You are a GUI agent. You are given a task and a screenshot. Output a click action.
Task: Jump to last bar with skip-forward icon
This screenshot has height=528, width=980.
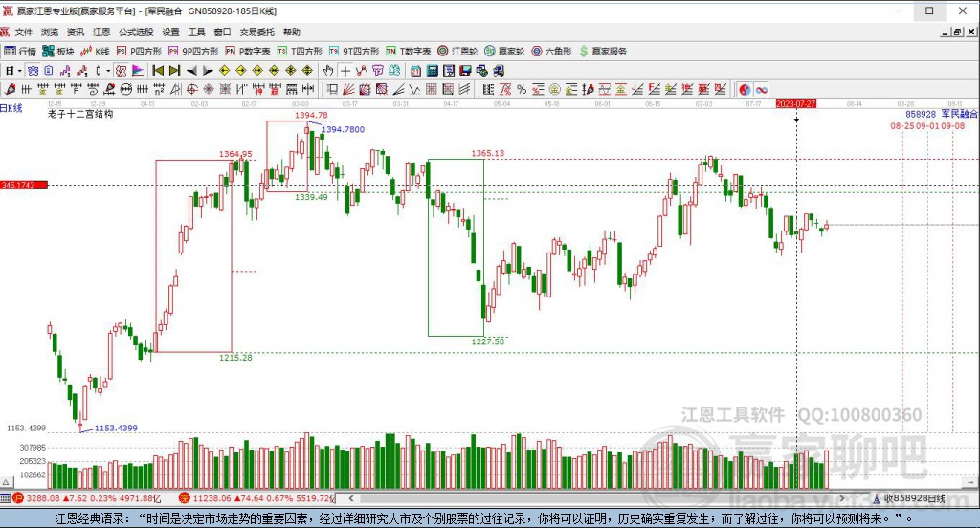click(175, 71)
